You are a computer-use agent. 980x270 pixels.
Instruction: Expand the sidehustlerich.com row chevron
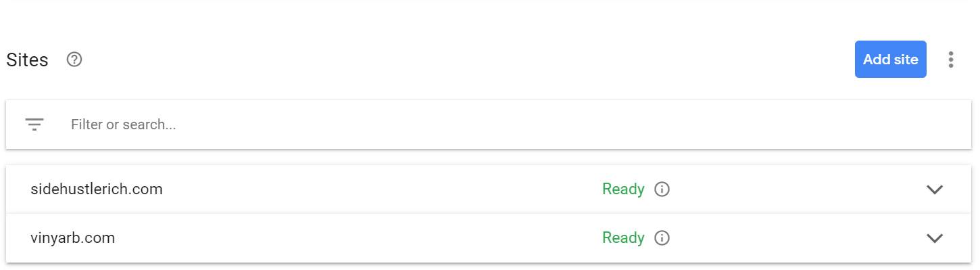(x=935, y=189)
